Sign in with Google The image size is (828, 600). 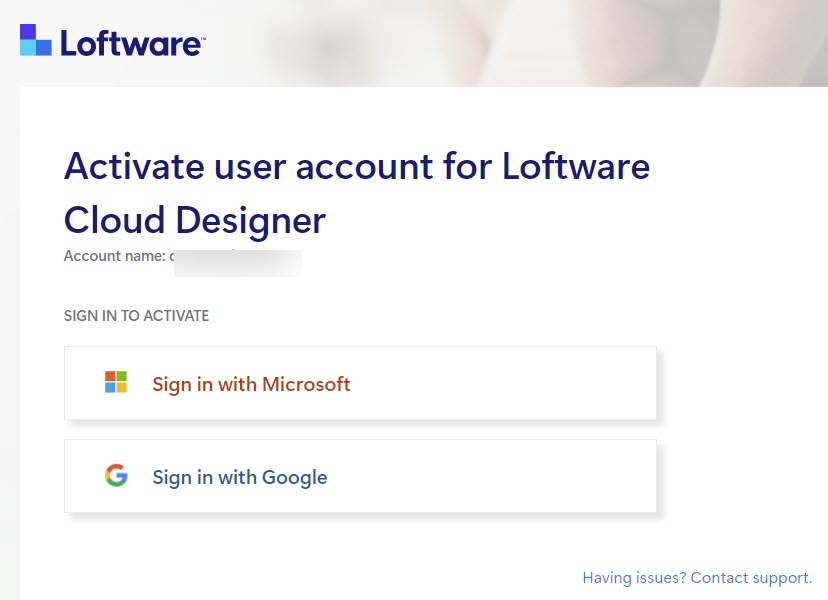[360, 476]
